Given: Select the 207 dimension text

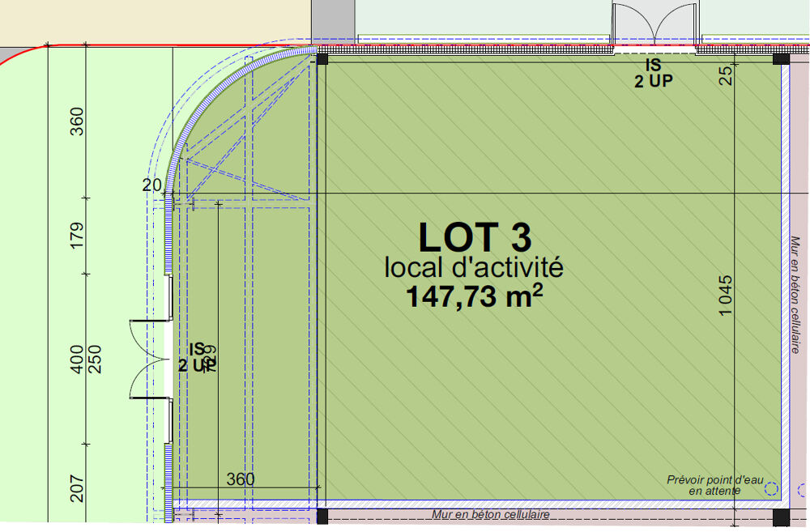Looking at the screenshot, I should coord(76,488).
